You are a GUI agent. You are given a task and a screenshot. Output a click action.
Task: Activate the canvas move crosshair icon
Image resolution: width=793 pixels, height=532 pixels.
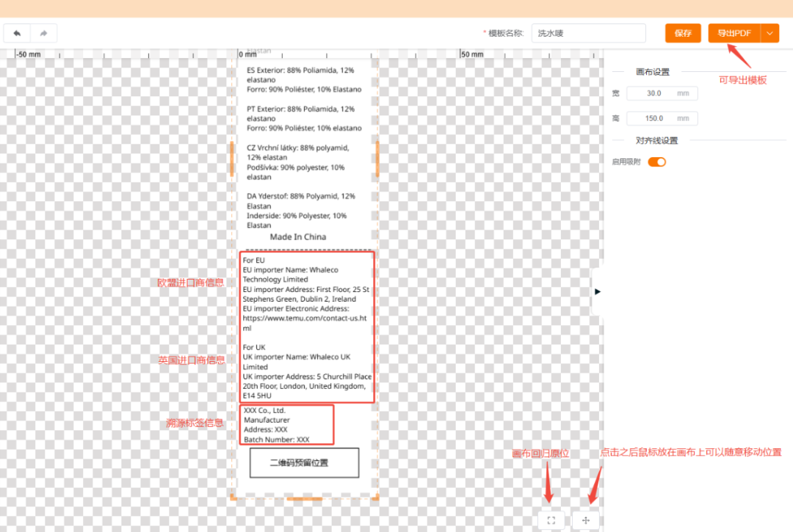(x=586, y=520)
